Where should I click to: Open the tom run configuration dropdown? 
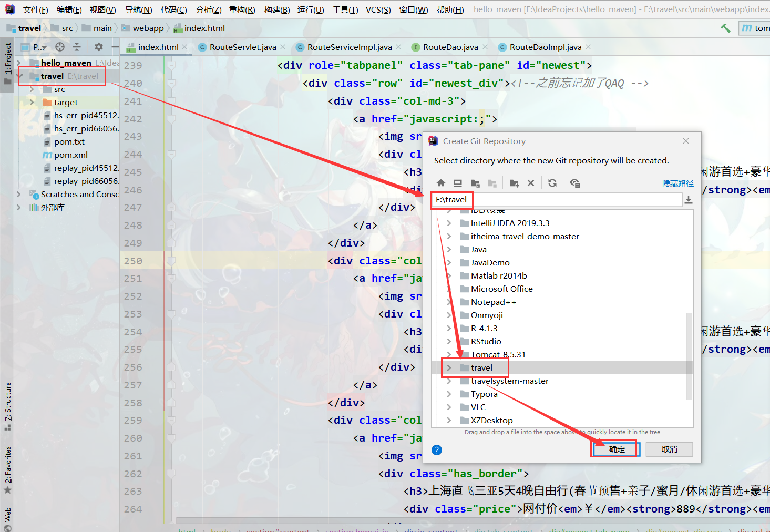(x=755, y=28)
